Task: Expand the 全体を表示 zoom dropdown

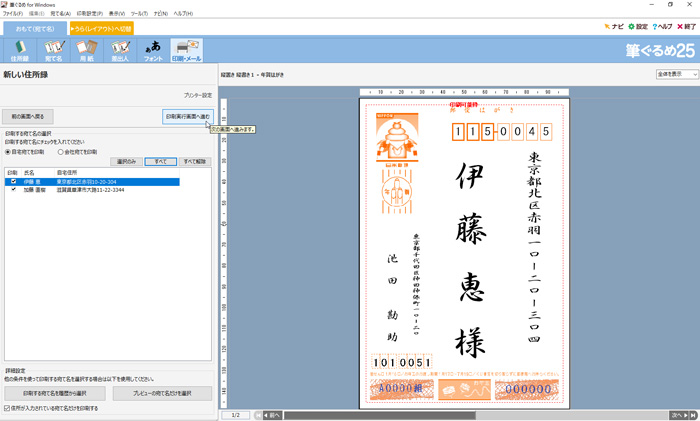Action: click(x=669, y=74)
